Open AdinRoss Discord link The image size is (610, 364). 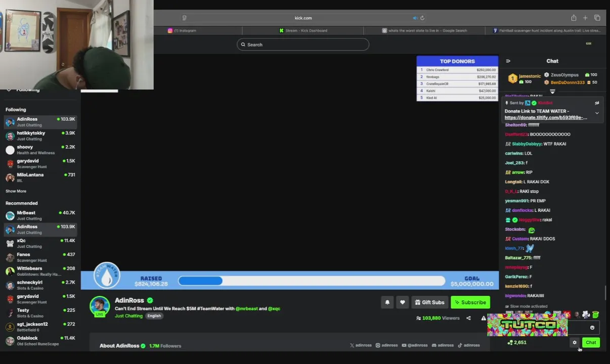pos(443,345)
